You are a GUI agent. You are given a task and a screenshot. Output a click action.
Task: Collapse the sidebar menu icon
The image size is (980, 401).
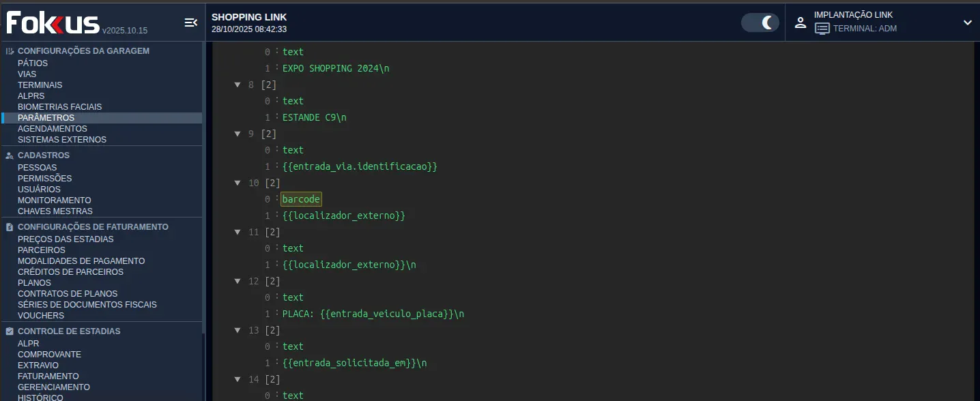pyautogui.click(x=190, y=23)
